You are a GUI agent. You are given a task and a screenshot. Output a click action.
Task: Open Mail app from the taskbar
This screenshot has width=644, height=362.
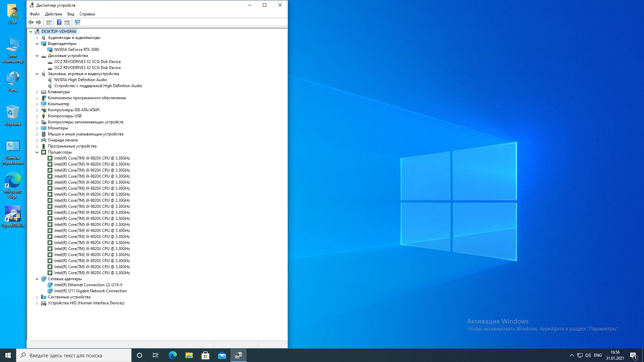tap(222, 355)
